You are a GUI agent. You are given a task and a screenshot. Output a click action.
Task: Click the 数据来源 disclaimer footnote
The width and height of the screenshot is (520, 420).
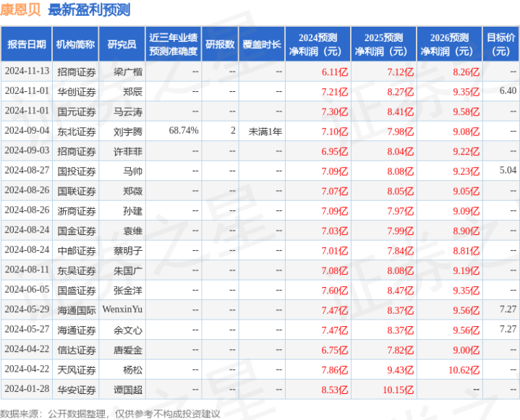click(x=110, y=414)
